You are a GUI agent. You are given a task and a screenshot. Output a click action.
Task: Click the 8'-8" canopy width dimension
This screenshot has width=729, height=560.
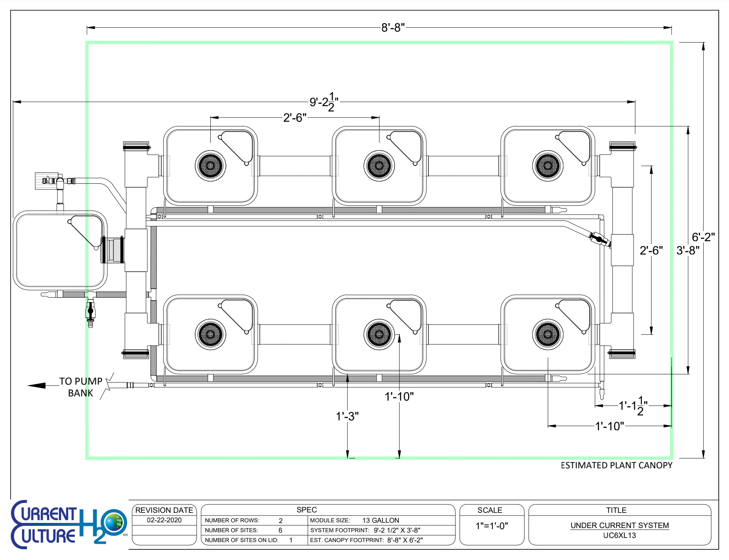[393, 28]
